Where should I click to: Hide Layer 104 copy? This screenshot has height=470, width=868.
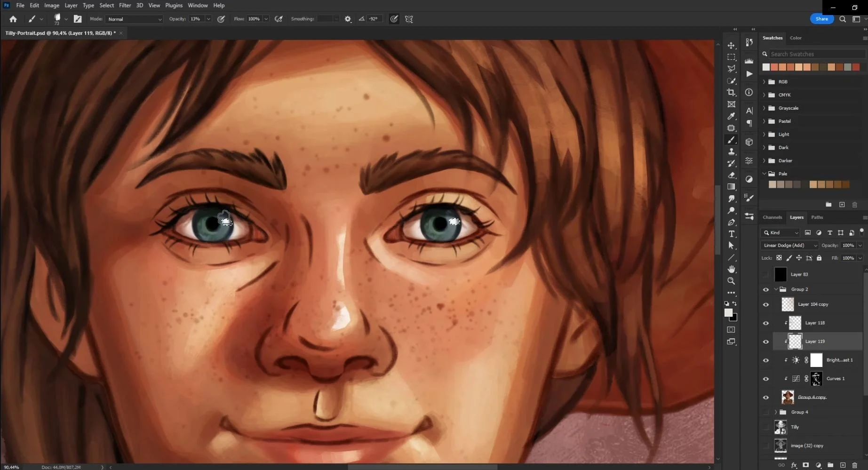click(765, 304)
